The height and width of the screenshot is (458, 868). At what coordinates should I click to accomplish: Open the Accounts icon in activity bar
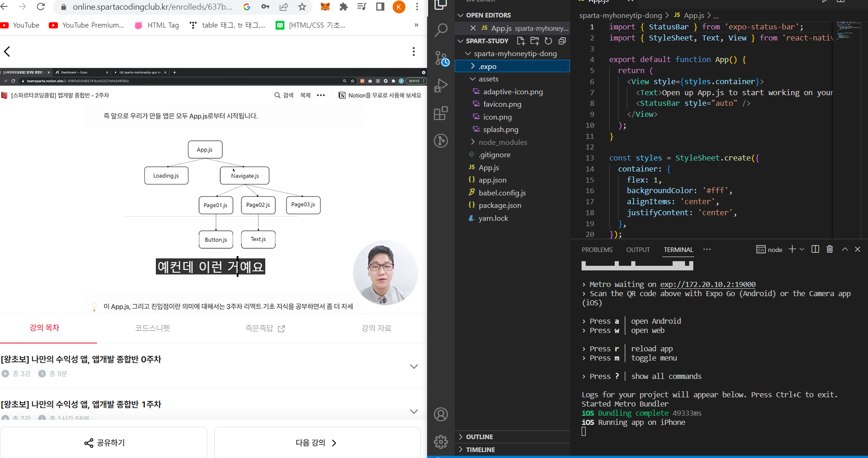pos(441,414)
